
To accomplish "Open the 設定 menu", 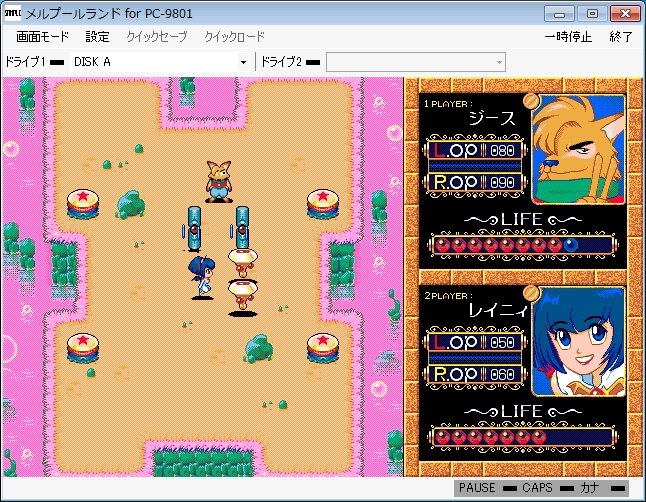I will click(x=97, y=37).
